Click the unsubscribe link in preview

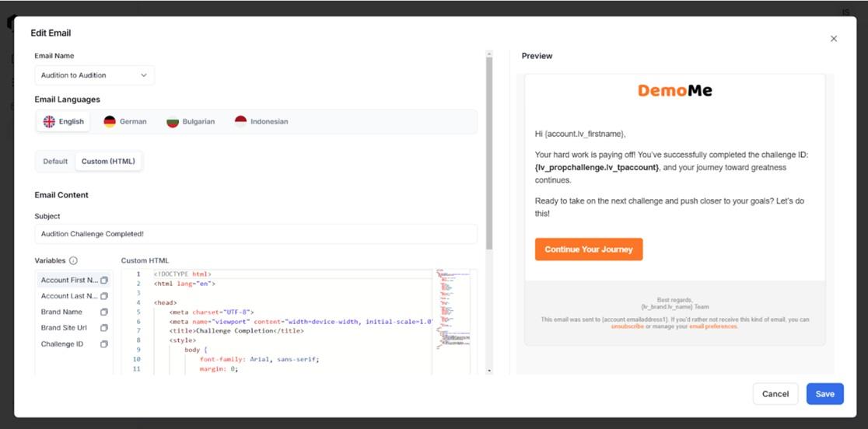pyautogui.click(x=627, y=326)
